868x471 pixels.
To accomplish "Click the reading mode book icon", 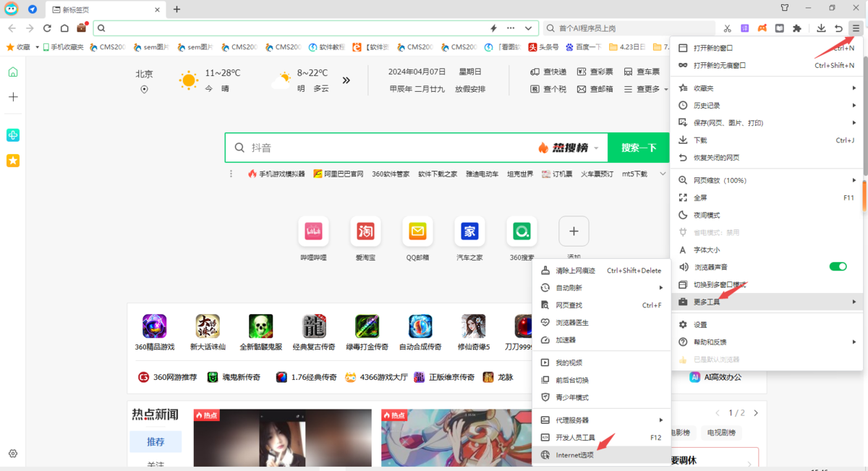I will tap(779, 28).
